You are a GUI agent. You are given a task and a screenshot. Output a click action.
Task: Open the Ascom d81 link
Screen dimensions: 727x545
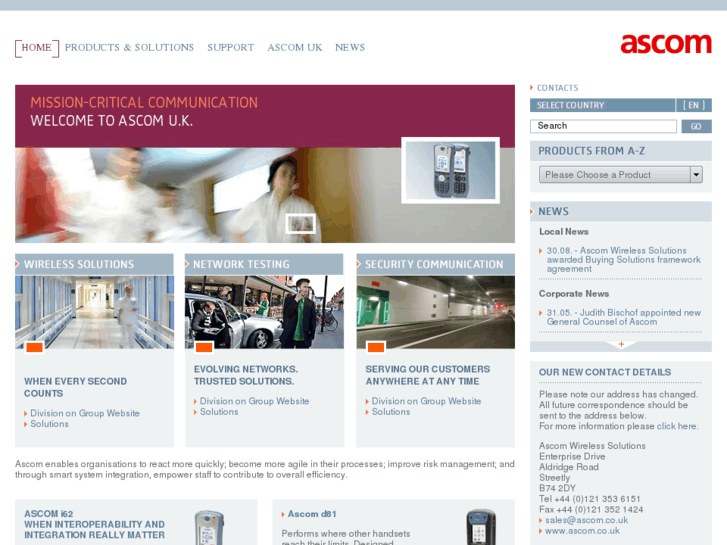pos(312,514)
